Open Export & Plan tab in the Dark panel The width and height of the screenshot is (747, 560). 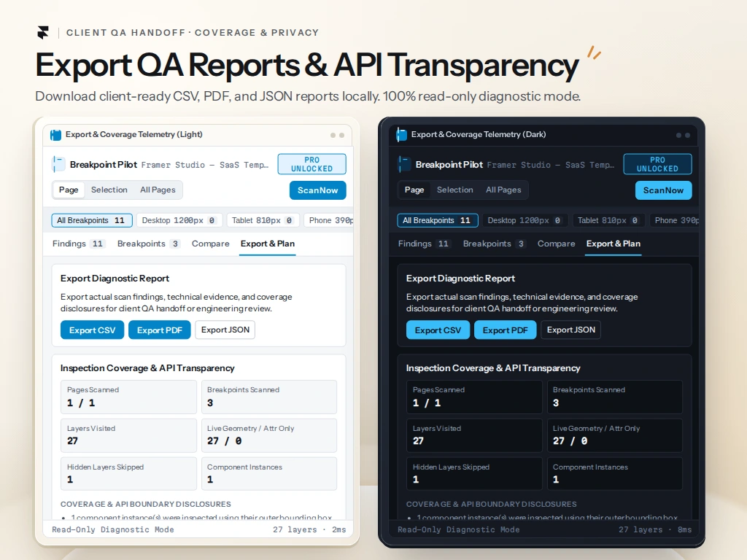click(614, 244)
